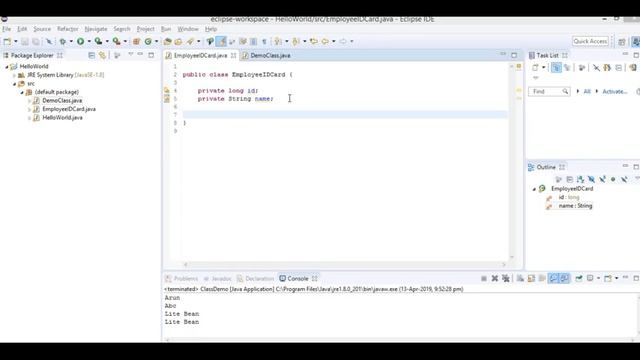
Task: Toggle Focus on Workweek in Task List
Action: point(582,67)
